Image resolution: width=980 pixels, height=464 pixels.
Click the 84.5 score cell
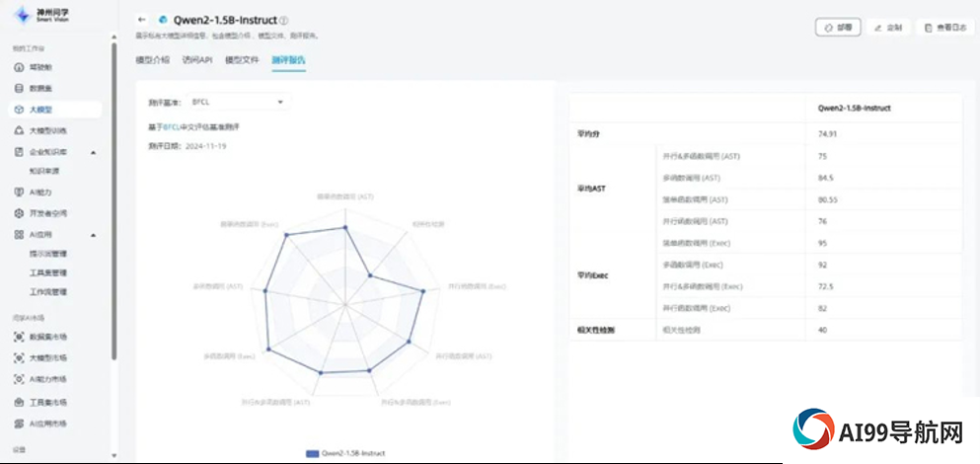click(884, 178)
